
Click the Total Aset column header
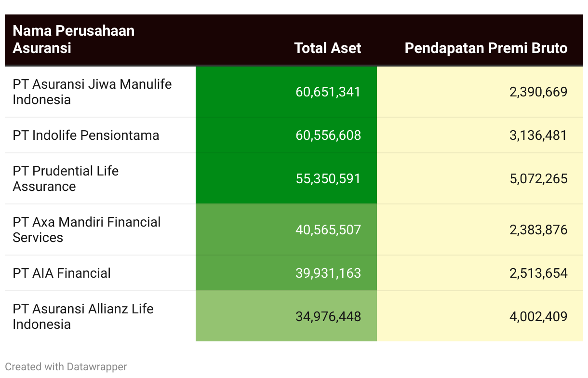pyautogui.click(x=327, y=48)
